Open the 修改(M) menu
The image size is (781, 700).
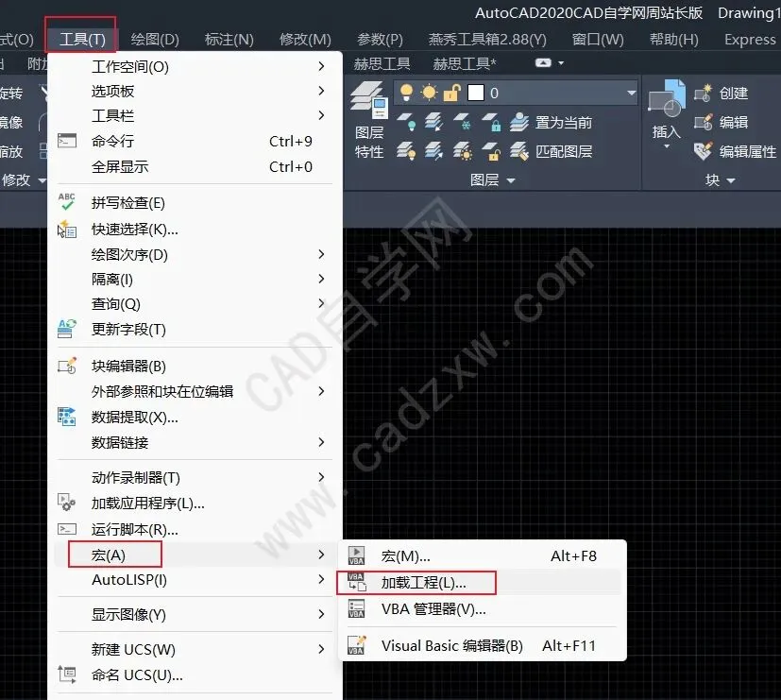305,39
